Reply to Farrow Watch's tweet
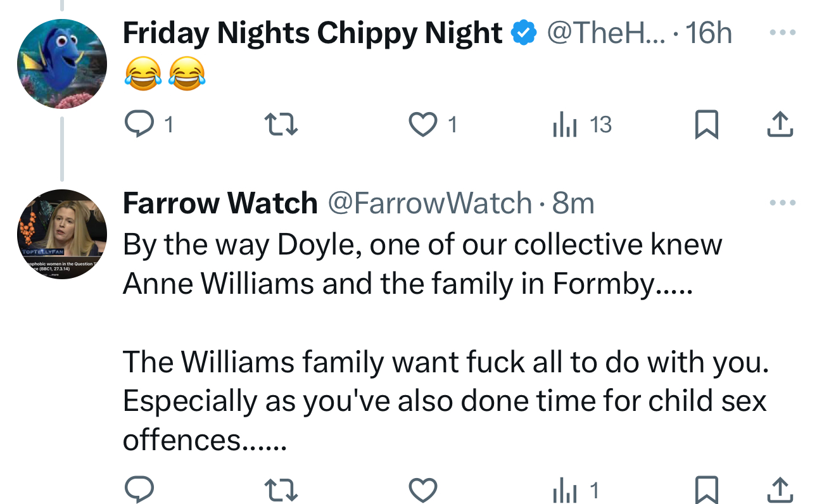This screenshot has width=817, height=504. point(137,489)
